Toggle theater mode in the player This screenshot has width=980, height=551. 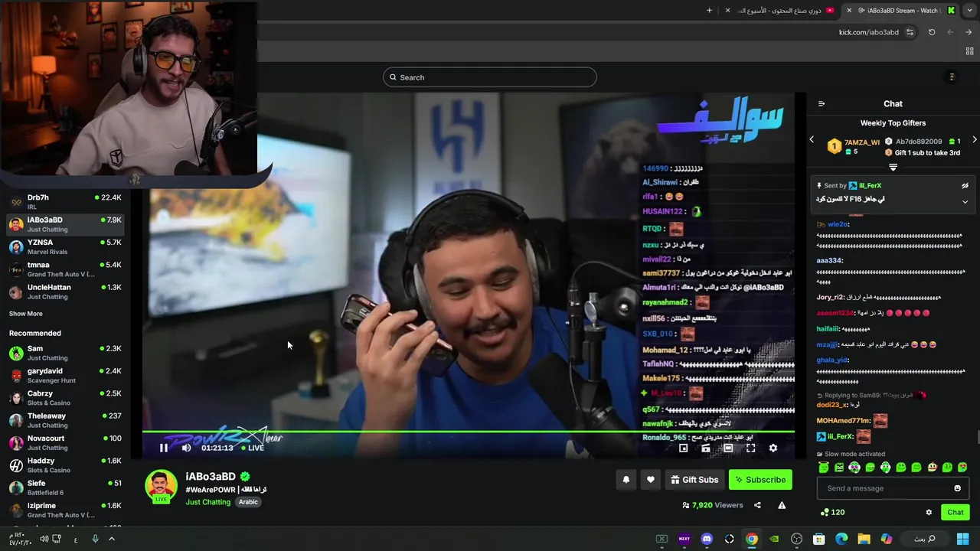[728, 448]
